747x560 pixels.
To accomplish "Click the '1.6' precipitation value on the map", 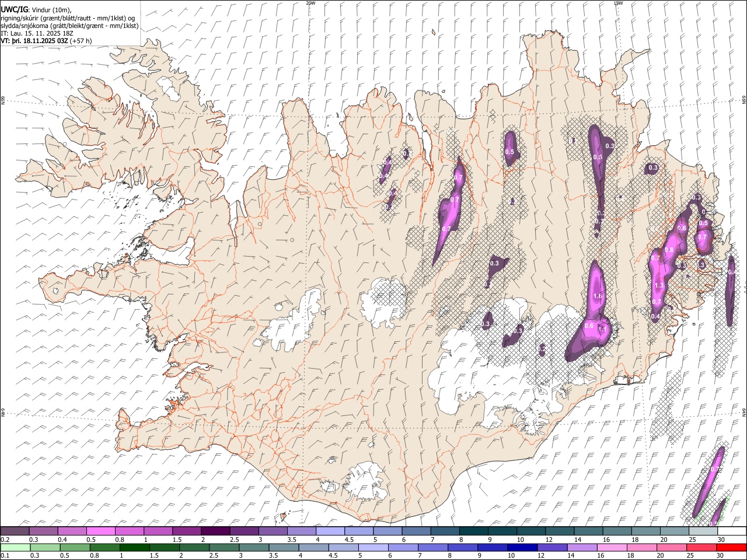I will (597, 296).
